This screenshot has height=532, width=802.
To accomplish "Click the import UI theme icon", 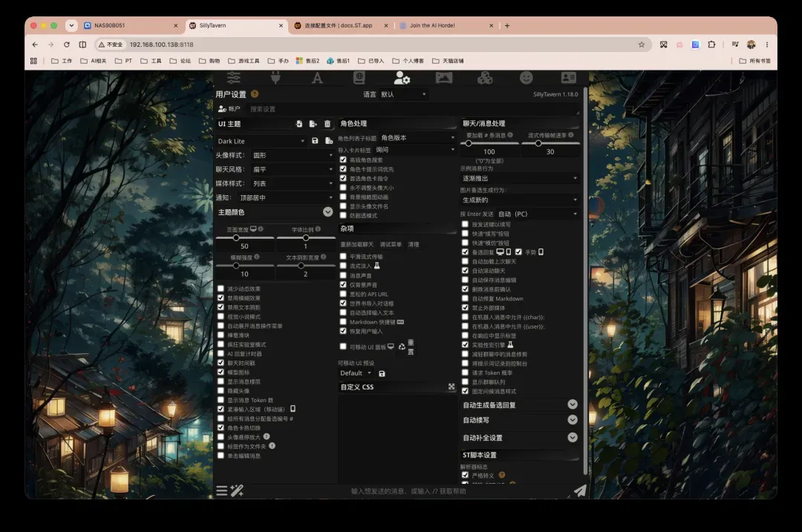I will point(299,124).
